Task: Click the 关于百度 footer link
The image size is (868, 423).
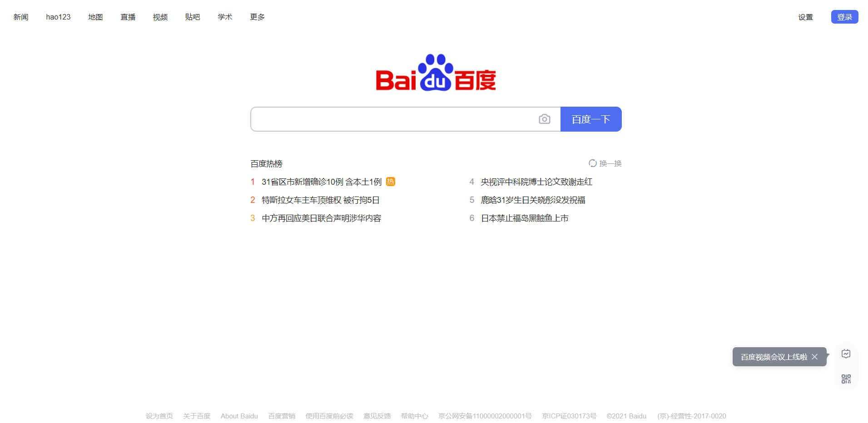Action: (197, 416)
